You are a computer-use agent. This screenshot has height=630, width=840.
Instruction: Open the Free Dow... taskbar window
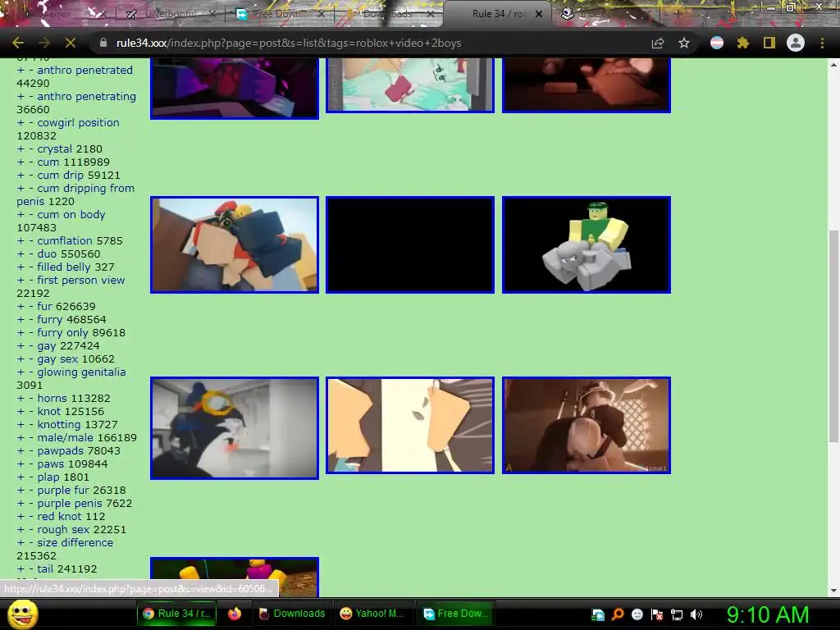[455, 614]
